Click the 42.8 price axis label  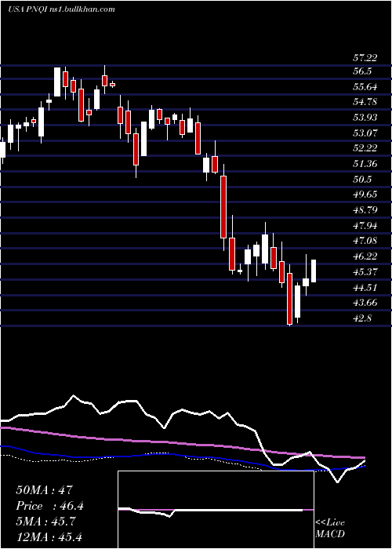click(x=362, y=318)
